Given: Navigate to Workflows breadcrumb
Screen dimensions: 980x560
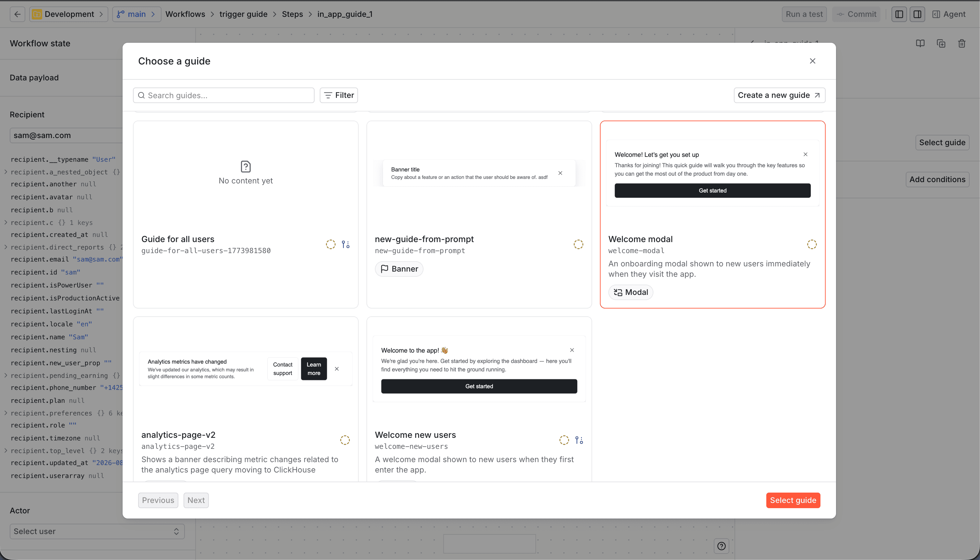Looking at the screenshot, I should click(185, 14).
